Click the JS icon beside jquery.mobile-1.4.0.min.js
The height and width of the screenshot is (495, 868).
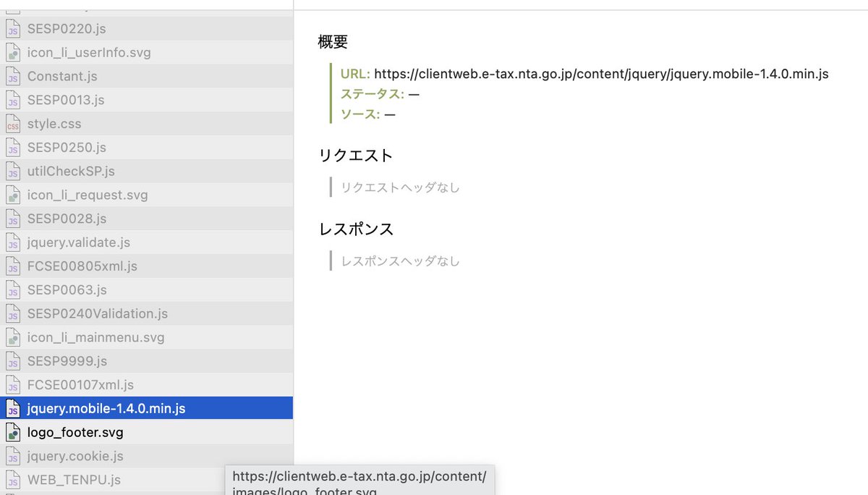point(12,409)
